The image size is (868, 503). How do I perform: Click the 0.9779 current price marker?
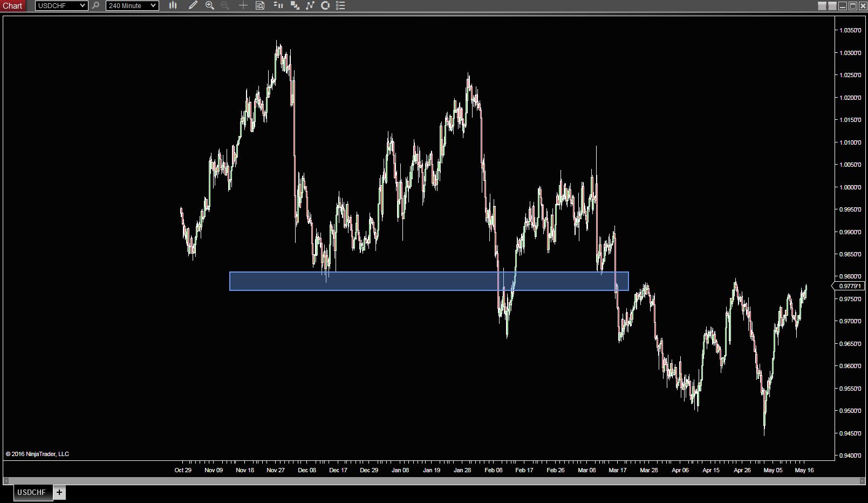click(849, 286)
